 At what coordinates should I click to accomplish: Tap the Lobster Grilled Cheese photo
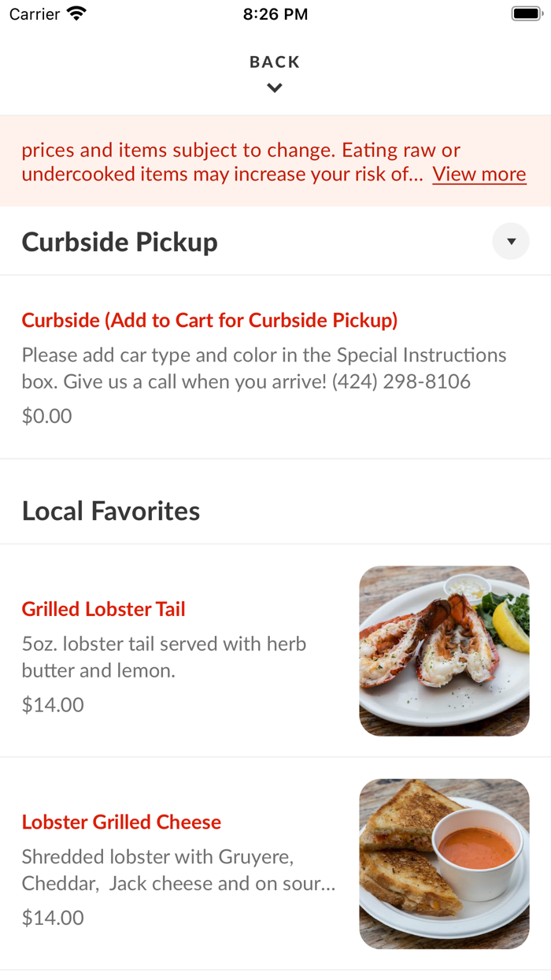point(444,863)
